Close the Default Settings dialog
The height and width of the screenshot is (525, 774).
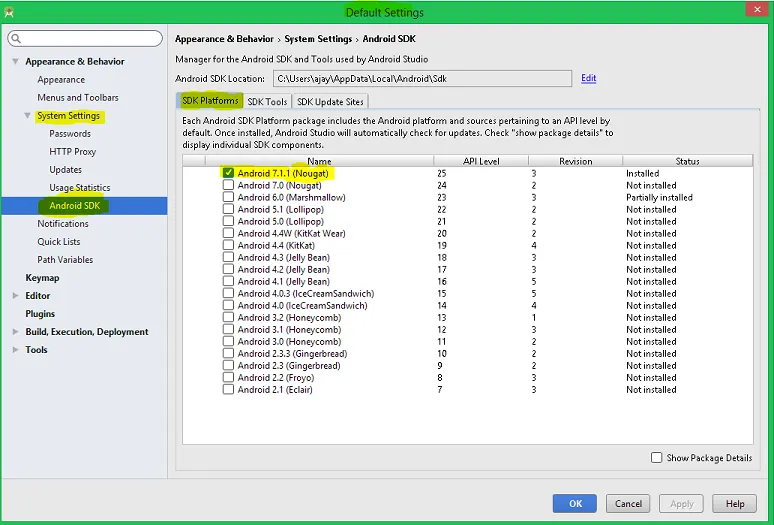(757, 9)
